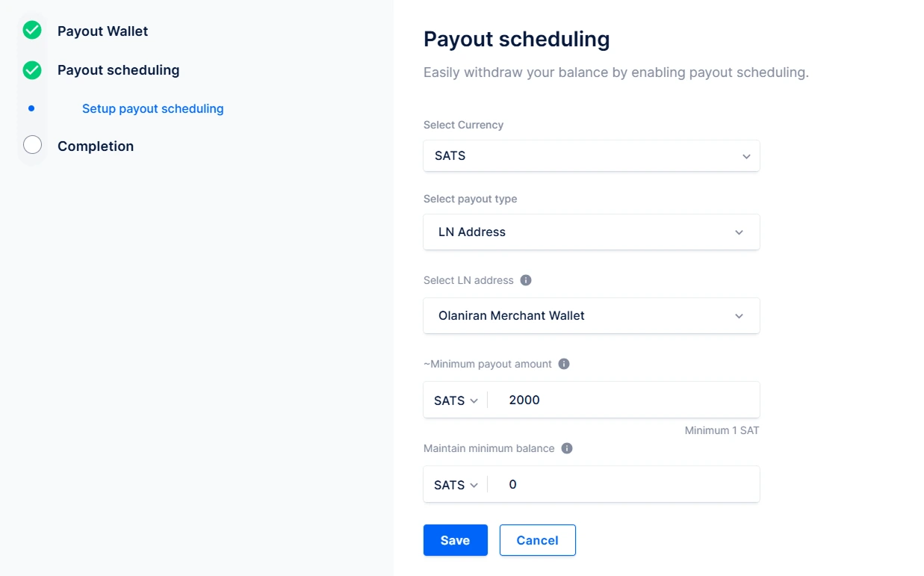924x576 pixels.
Task: Click the checkmark icon next to Payout scheduling
Action: coord(31,69)
